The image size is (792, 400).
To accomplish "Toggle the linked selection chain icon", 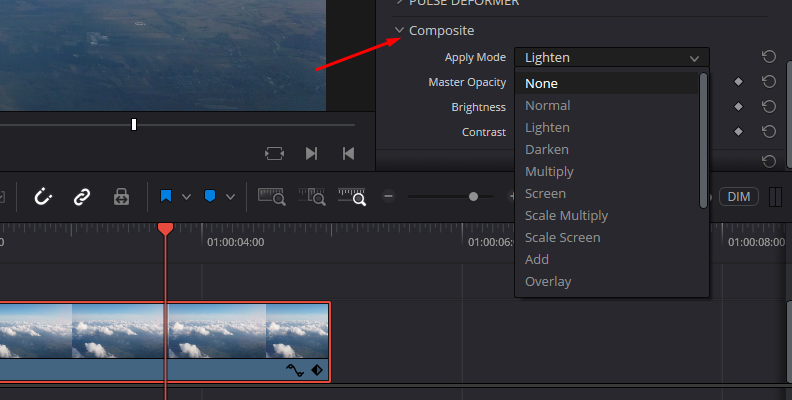I will 82,197.
